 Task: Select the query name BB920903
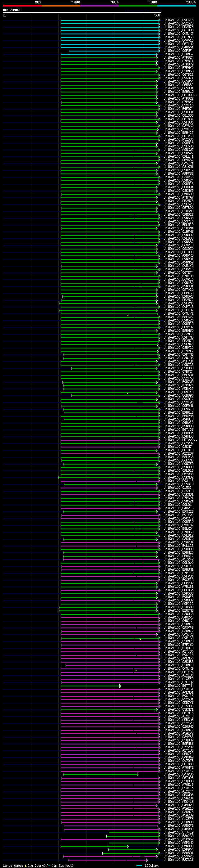click(x=12, y=10)
